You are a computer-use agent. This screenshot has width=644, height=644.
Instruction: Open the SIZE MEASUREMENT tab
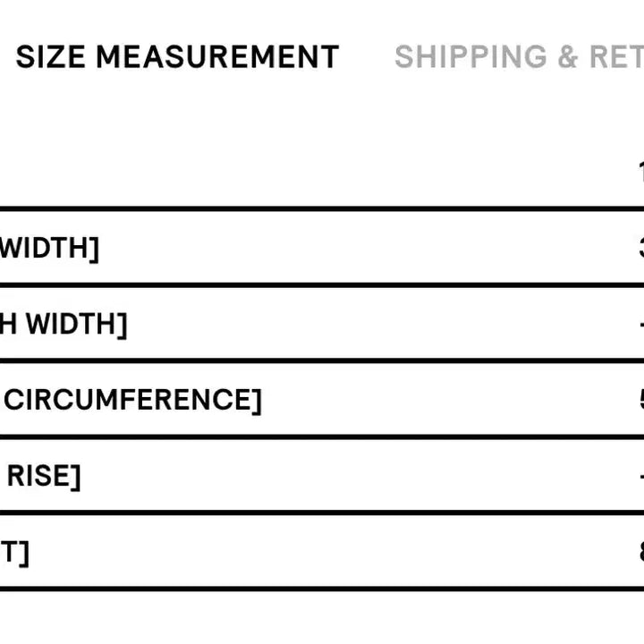tap(177, 57)
